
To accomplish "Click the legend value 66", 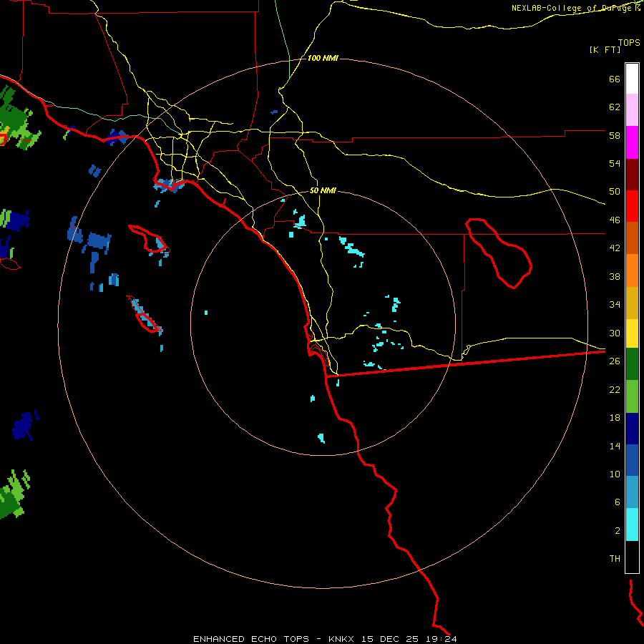I will (x=615, y=79).
